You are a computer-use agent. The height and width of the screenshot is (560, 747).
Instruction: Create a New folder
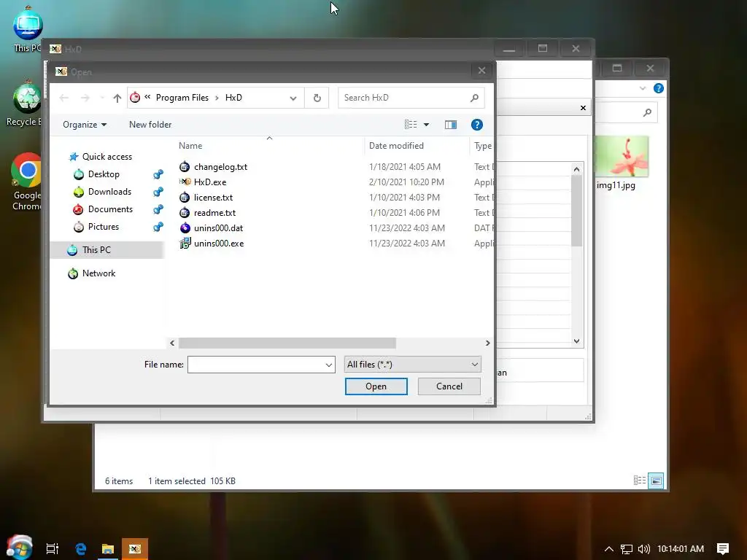coord(150,125)
